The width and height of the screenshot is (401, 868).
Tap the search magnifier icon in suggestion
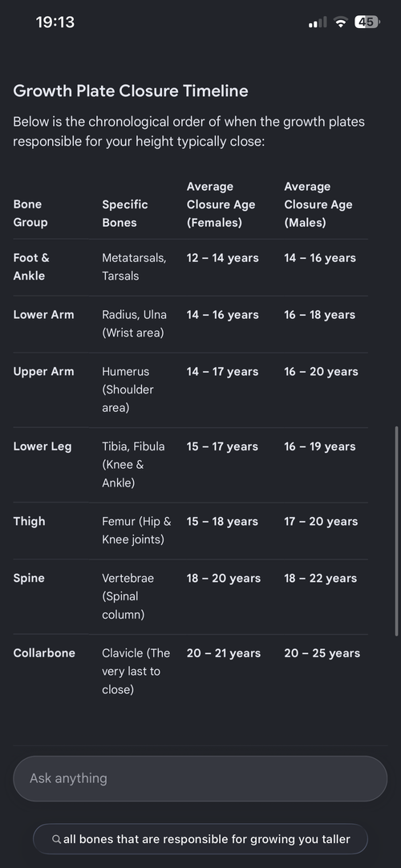pyautogui.click(x=56, y=839)
